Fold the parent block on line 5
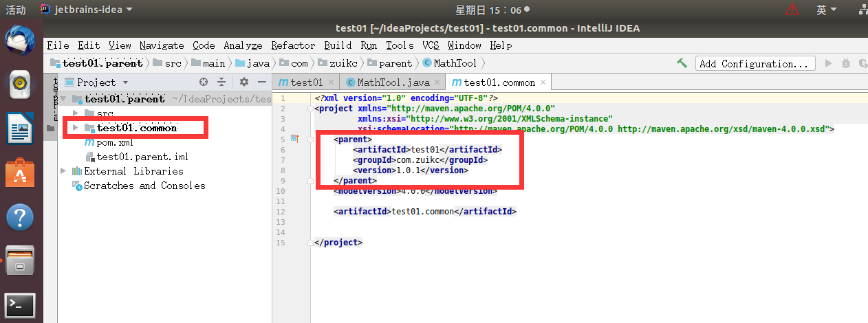The image size is (868, 323). [310, 140]
